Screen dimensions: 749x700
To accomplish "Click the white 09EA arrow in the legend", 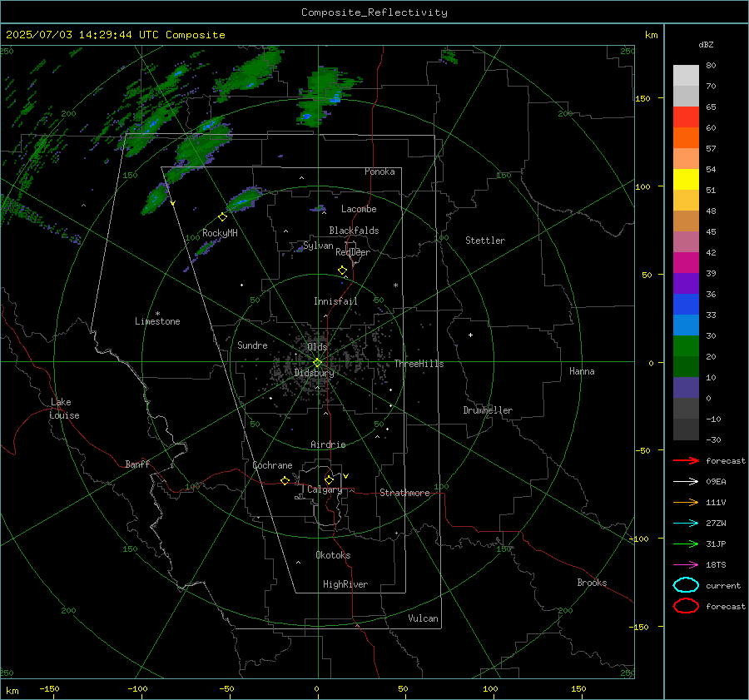I will [686, 481].
